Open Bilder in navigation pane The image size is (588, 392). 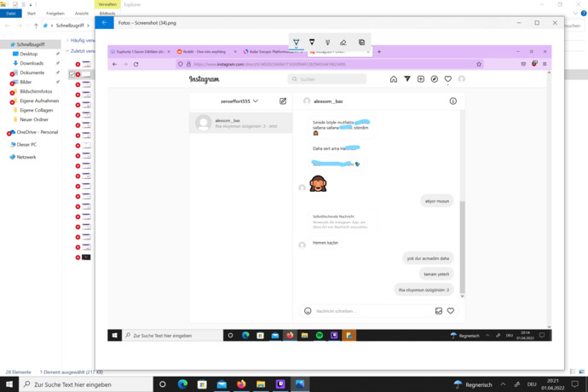tap(26, 82)
